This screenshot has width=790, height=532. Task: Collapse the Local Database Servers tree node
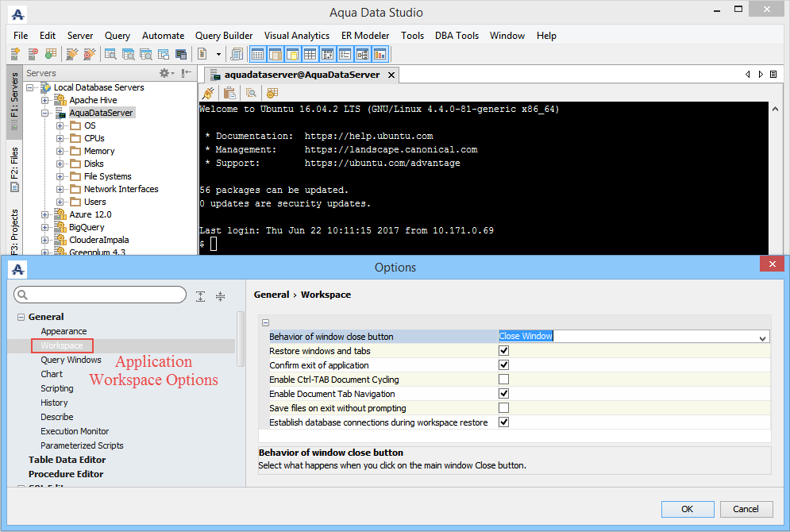(30, 87)
